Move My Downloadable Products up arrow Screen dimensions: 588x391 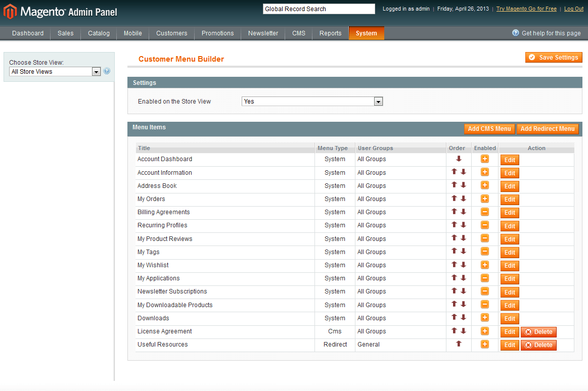pos(454,304)
